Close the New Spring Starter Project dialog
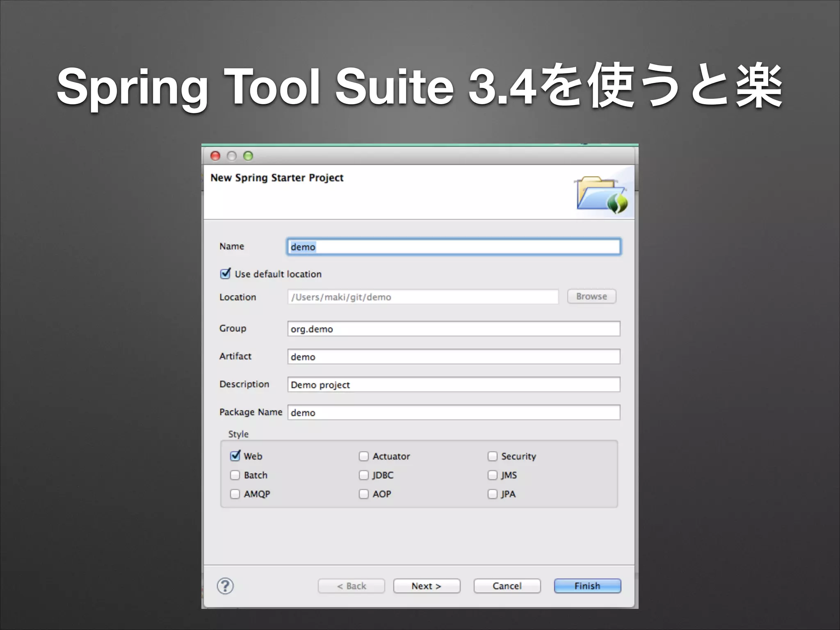This screenshot has width=840, height=630. pyautogui.click(x=215, y=156)
